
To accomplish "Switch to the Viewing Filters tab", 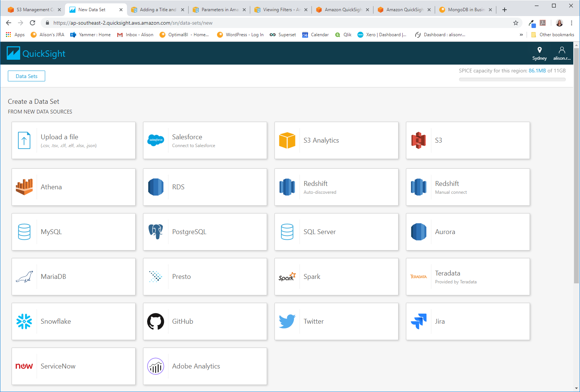I will click(x=280, y=10).
